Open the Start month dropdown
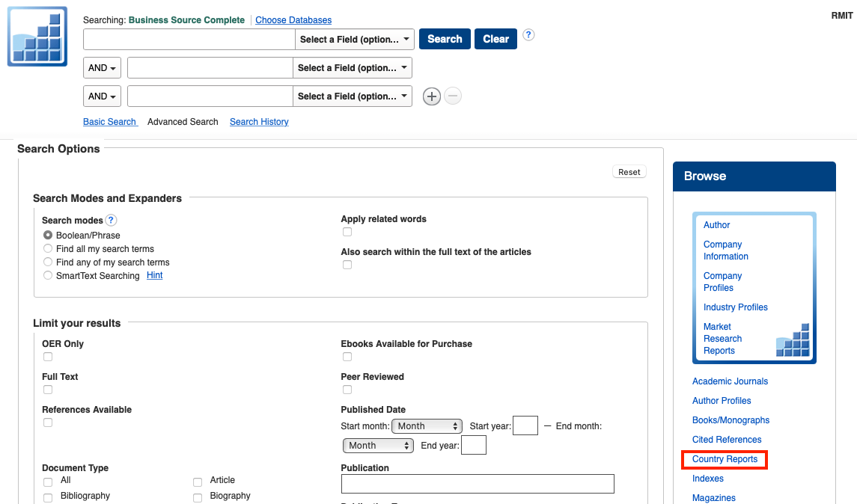Viewport: 857px width, 504px height. coord(429,426)
